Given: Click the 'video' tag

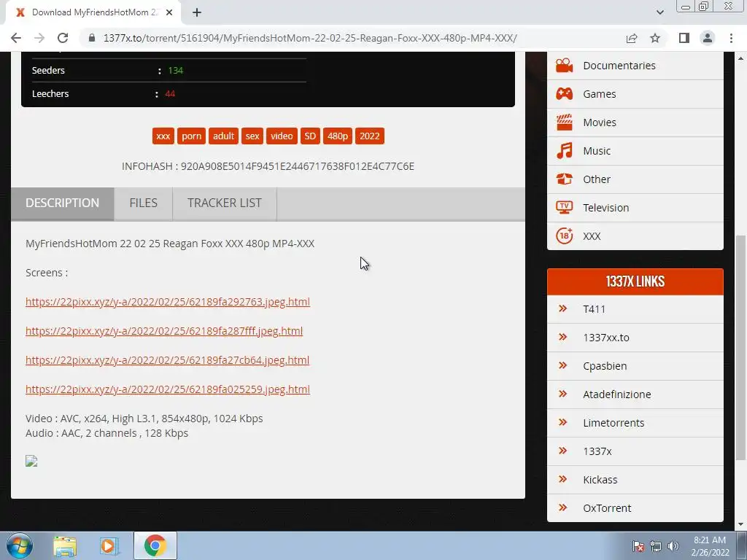Looking at the screenshot, I should tap(282, 136).
